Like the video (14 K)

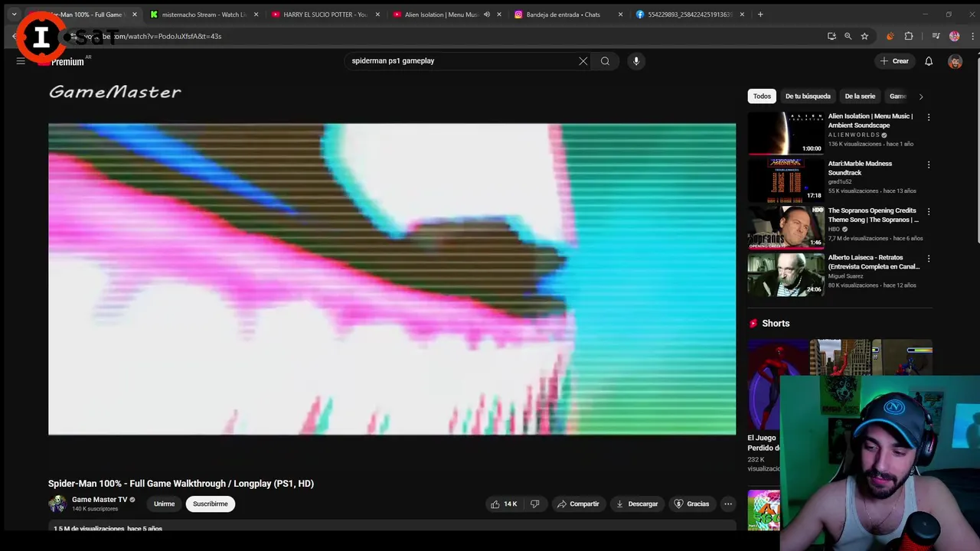(504, 504)
